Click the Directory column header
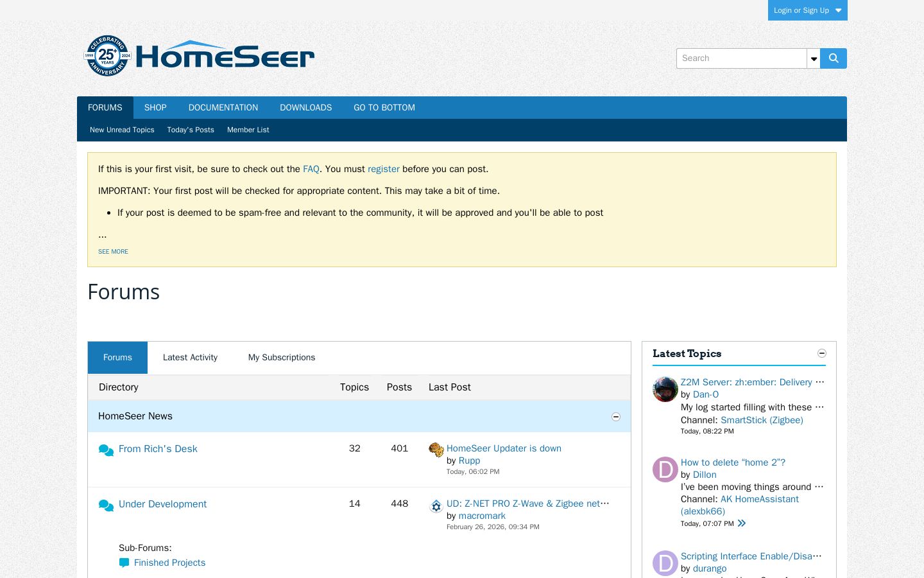Screen dimensions: 924x578 (x=119, y=387)
